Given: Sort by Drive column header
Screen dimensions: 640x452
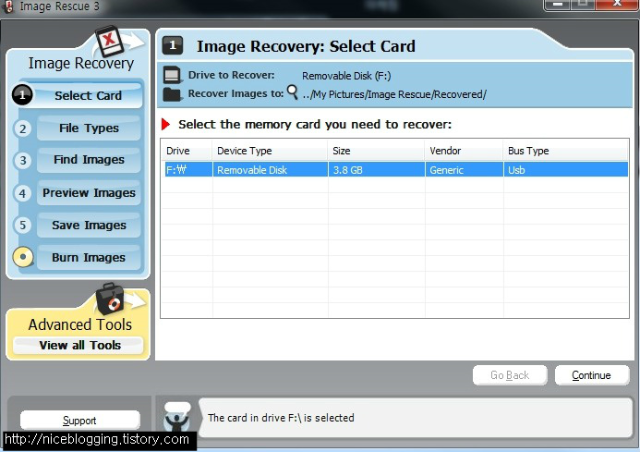Looking at the screenshot, I should [187, 151].
